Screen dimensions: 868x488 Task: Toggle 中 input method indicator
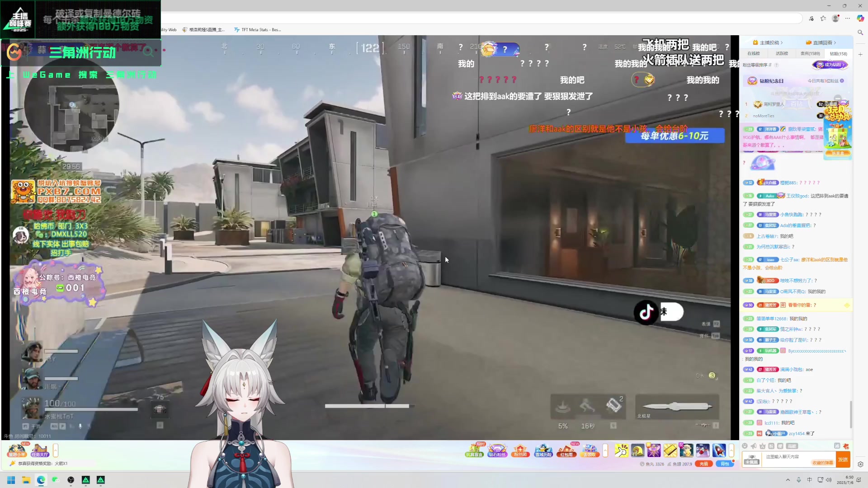tap(809, 480)
